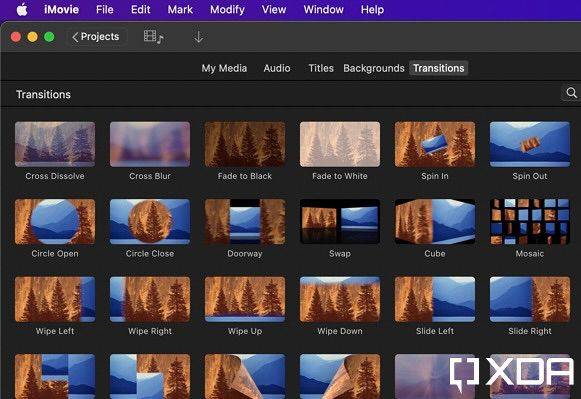The width and height of the screenshot is (581, 399).
Task: Choose the Slide Left transition
Action: pos(435,299)
